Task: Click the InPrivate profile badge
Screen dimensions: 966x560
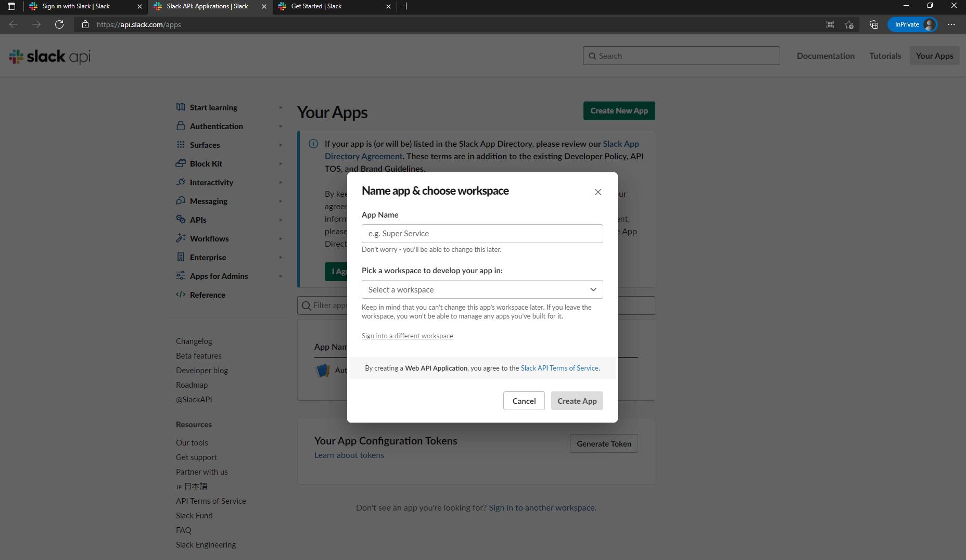Action: click(x=912, y=24)
